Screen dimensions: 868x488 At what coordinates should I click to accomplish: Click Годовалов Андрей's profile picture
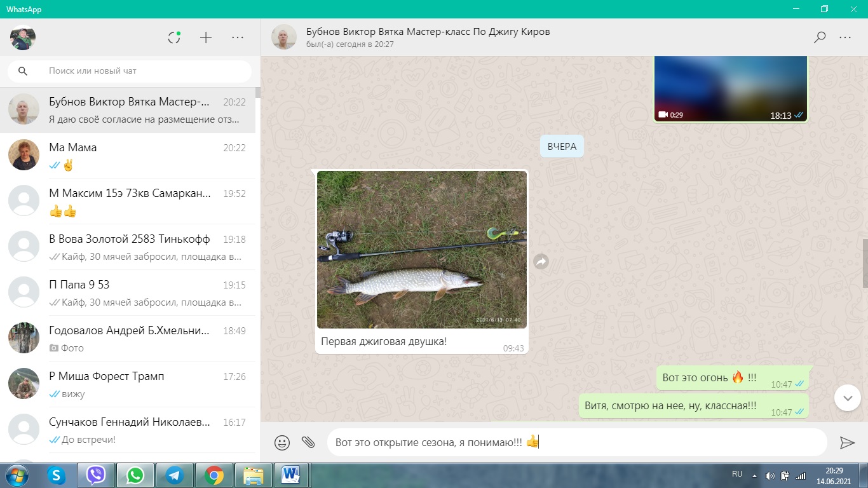(24, 338)
